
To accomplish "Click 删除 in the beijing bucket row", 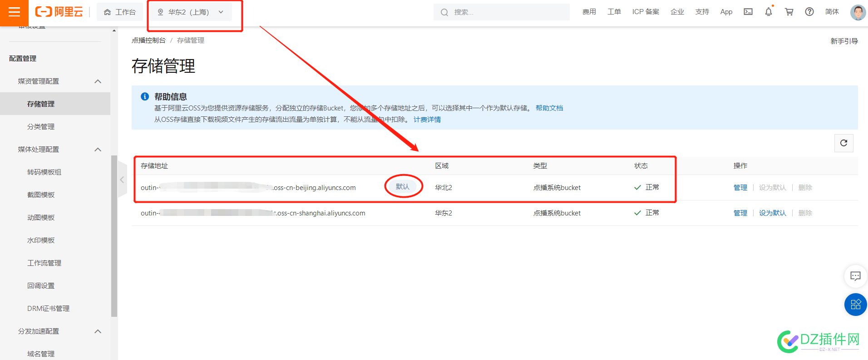I will pyautogui.click(x=805, y=187).
